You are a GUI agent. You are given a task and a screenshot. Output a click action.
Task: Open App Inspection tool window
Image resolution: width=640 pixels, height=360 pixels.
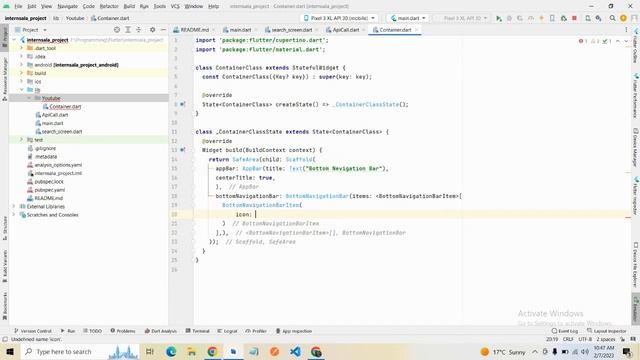click(294, 331)
